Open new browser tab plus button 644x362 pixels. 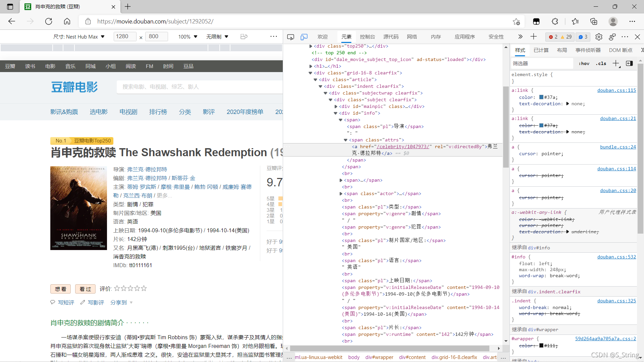pyautogui.click(x=128, y=6)
